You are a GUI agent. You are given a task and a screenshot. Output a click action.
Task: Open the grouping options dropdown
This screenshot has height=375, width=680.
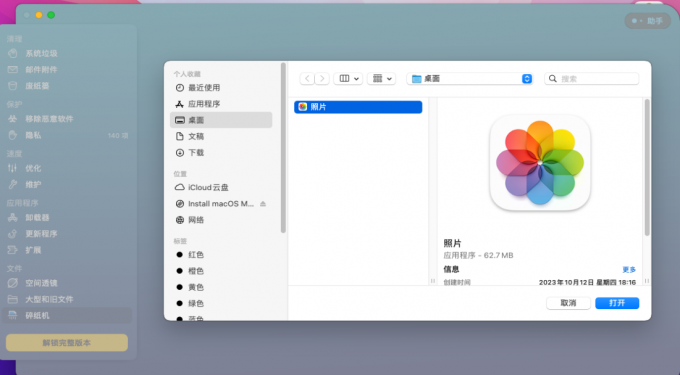(382, 78)
